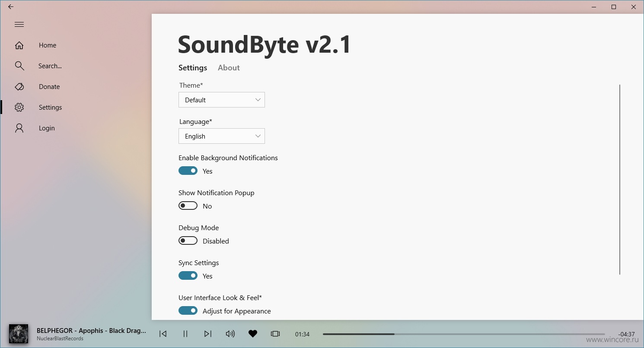Go to Home in sidebar
Viewport: 644px width, 348px height.
coord(48,45)
